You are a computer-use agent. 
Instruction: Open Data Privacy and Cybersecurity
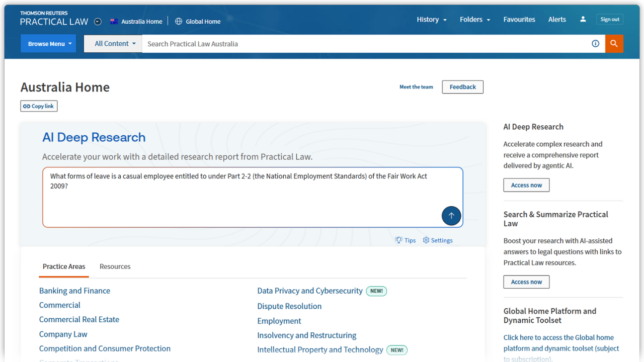coord(310,291)
